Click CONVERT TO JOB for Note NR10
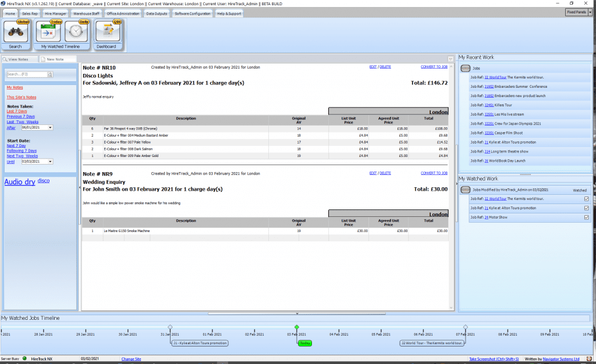Viewport: 596px width, 364px height. (434, 67)
